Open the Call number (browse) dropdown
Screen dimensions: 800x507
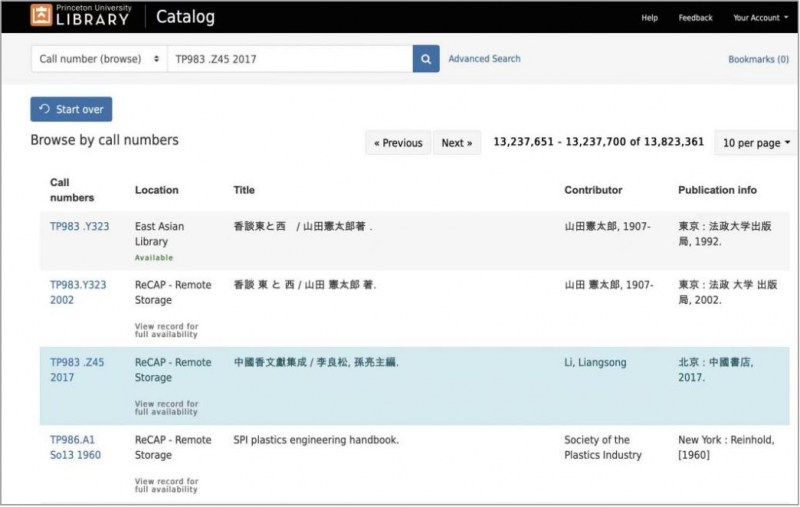[99, 59]
